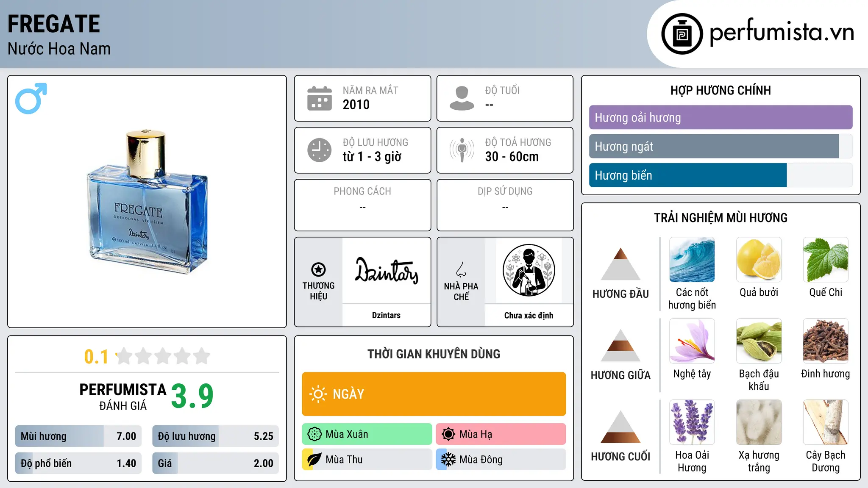Select the Hương biển accord bar
This screenshot has width=868, height=488.
(x=721, y=175)
